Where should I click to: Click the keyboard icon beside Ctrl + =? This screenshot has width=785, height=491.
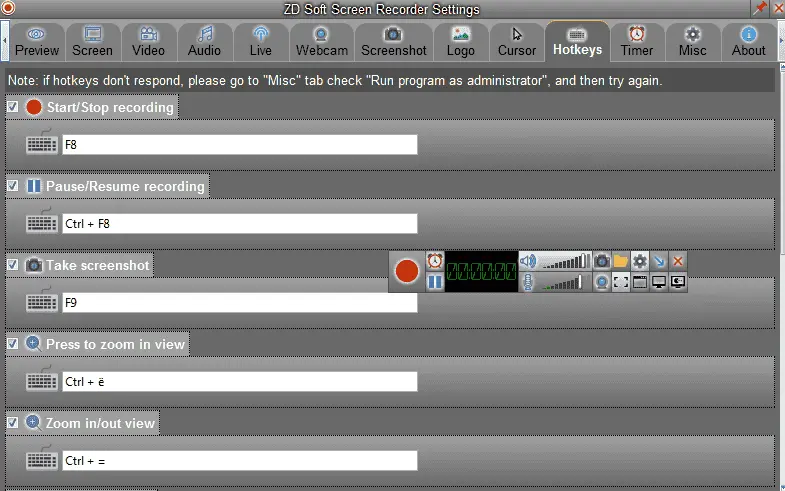[x=42, y=458]
